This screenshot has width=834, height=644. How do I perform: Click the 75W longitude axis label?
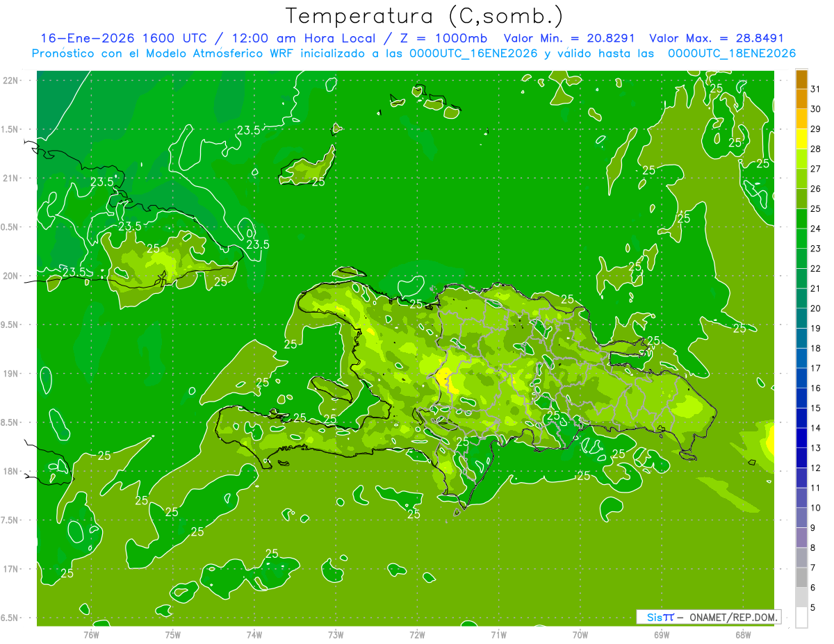click(172, 634)
